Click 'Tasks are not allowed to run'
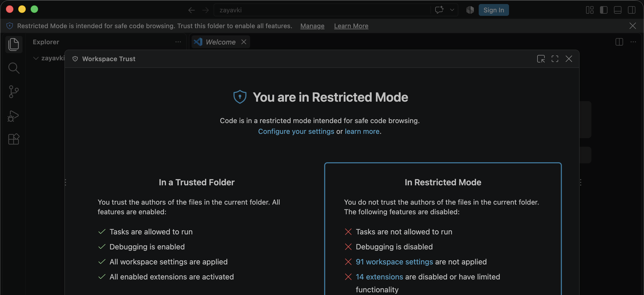Image resolution: width=644 pixels, height=295 pixels. pos(404,232)
